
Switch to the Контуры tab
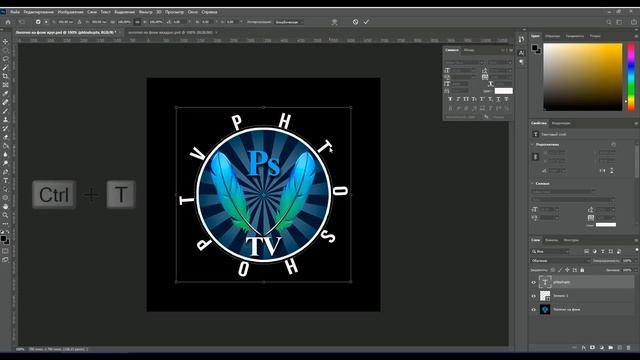[571, 240]
